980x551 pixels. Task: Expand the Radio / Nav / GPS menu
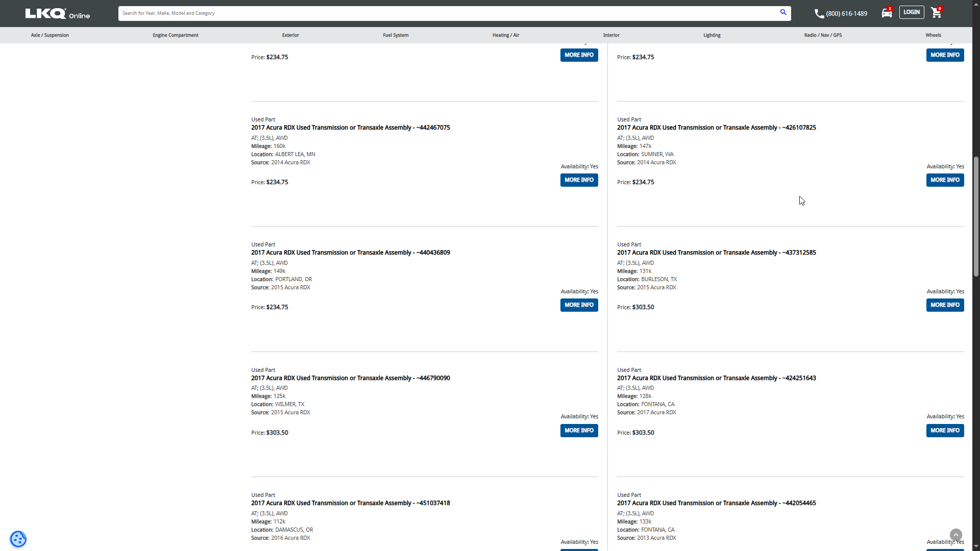click(x=823, y=35)
